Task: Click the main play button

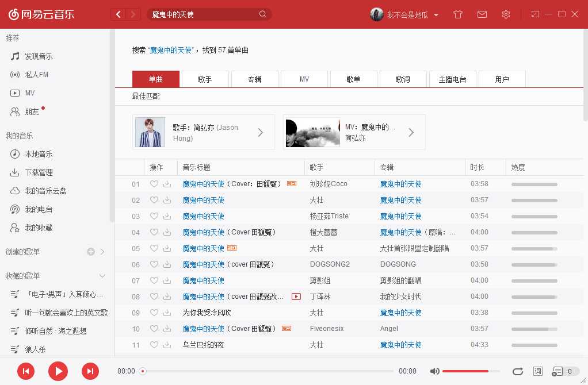Action: pyautogui.click(x=58, y=371)
